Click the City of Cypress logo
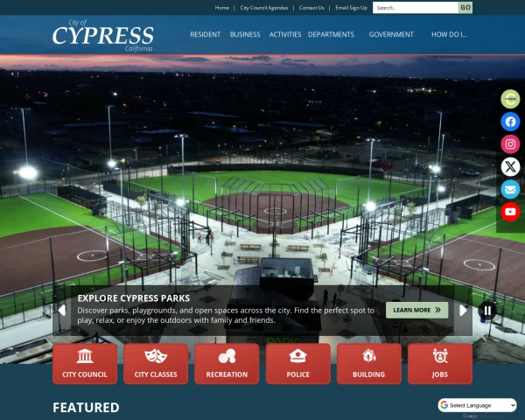The width and height of the screenshot is (525, 420). point(102,35)
